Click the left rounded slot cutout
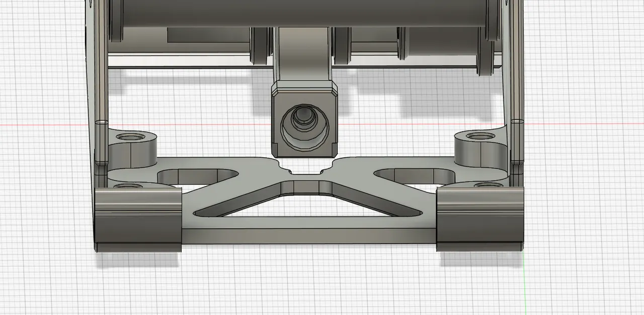 tap(197, 176)
